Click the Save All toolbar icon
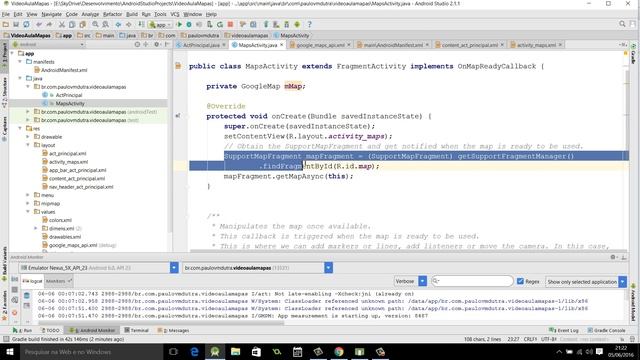Viewport: 640px width, 360px height. [16, 24]
